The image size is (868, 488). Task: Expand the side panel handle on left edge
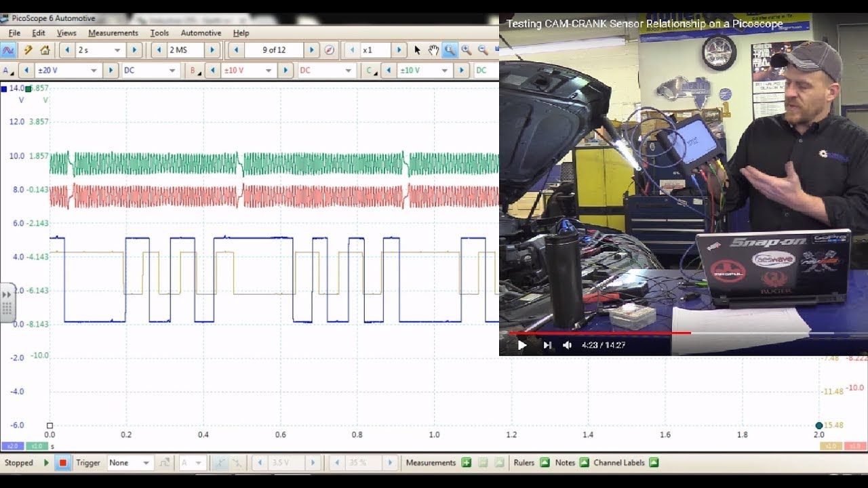coord(7,302)
